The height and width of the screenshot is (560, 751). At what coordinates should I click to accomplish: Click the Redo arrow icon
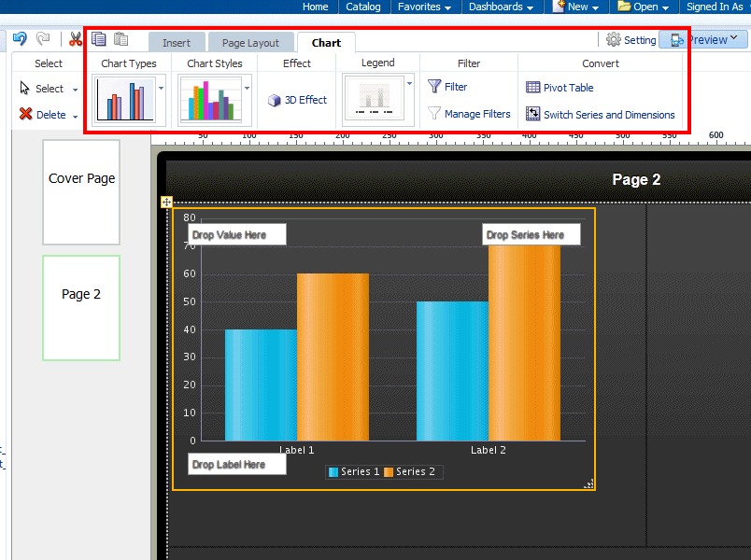[x=43, y=39]
